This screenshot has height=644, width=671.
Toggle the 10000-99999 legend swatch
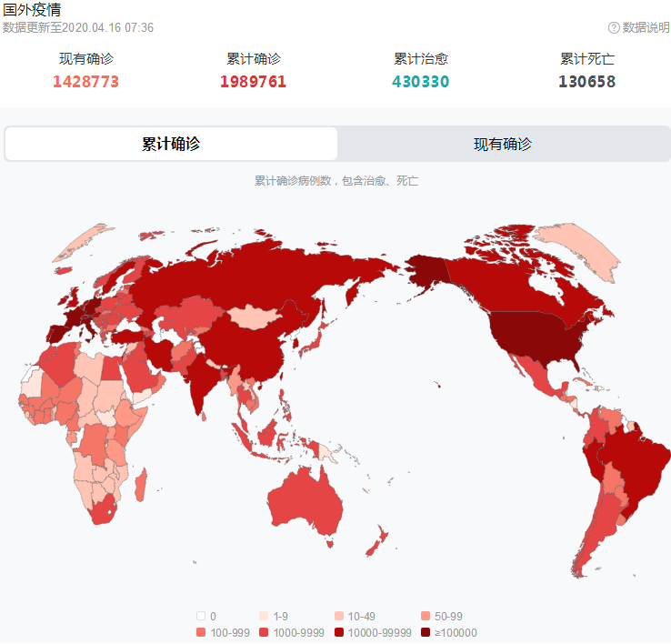[339, 632]
